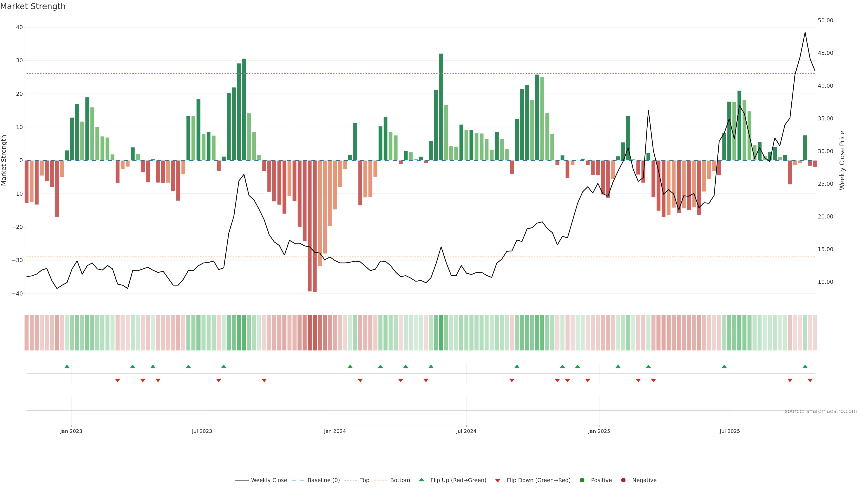Click Negative red circle legend icon
The width and height of the screenshot is (868, 488).
coord(623,480)
